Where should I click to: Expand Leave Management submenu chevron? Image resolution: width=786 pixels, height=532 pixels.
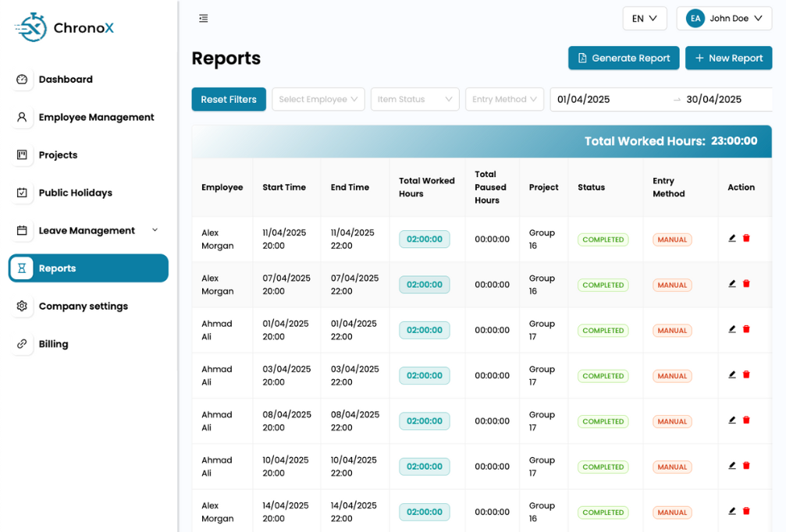pyautogui.click(x=155, y=230)
